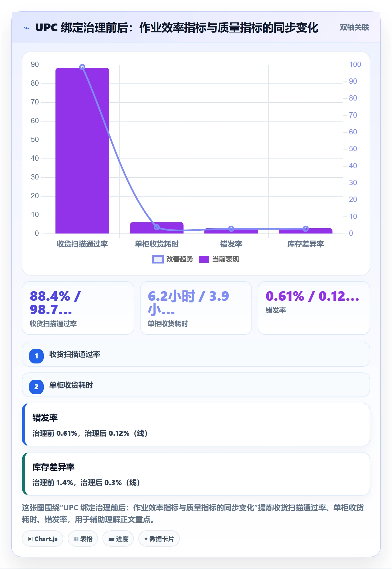Click x-axis label 库存差异率
Viewport: 392px width, 569px height.
click(306, 244)
